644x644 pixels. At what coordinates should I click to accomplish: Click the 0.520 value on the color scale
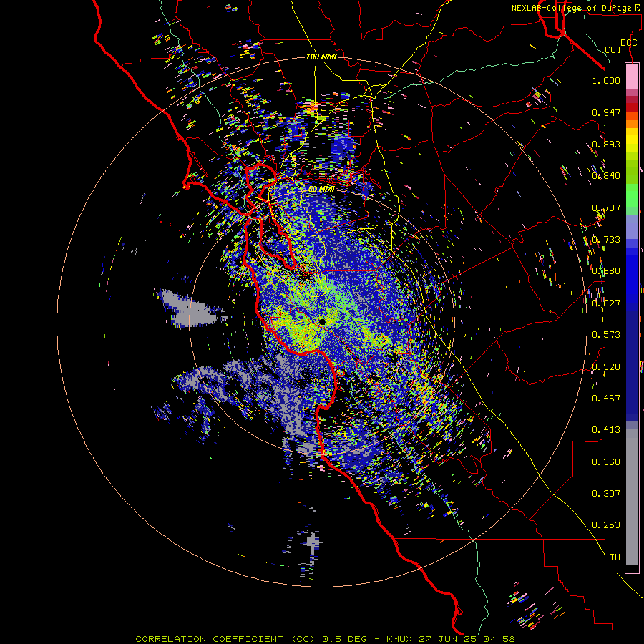coord(606,367)
